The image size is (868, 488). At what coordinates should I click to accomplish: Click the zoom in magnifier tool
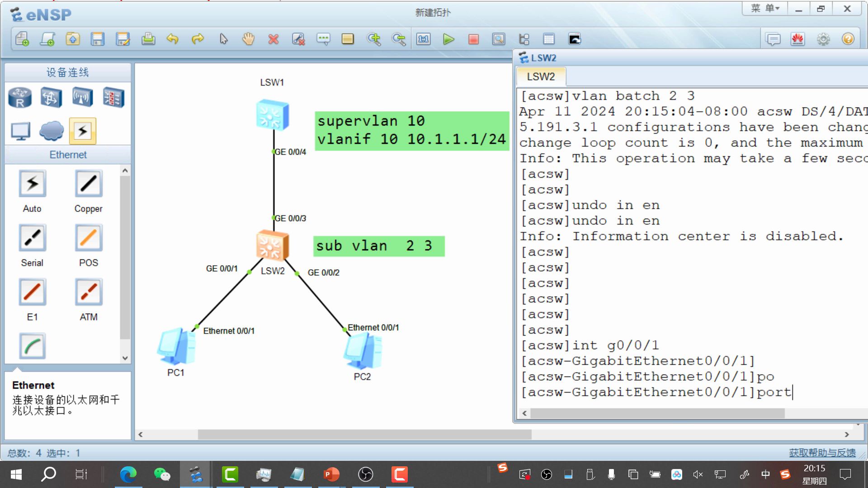[x=374, y=39]
